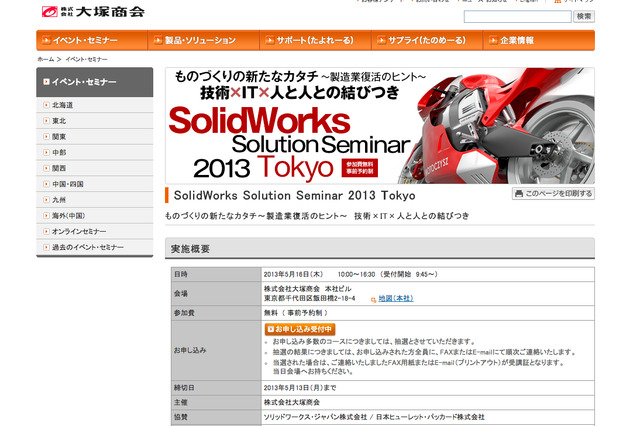Image resolution: width=640 pixels, height=426 pixels.
Task: Click the イベント・セミナー sidebar header
Action: pyautogui.click(x=95, y=82)
